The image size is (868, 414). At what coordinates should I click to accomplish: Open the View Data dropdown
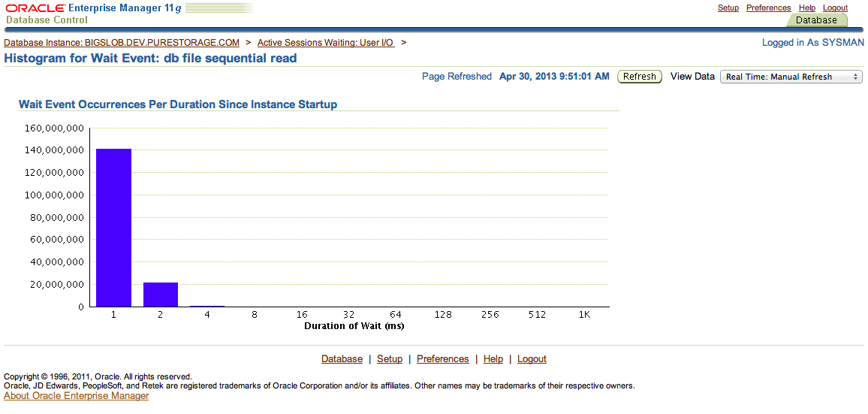coord(791,77)
